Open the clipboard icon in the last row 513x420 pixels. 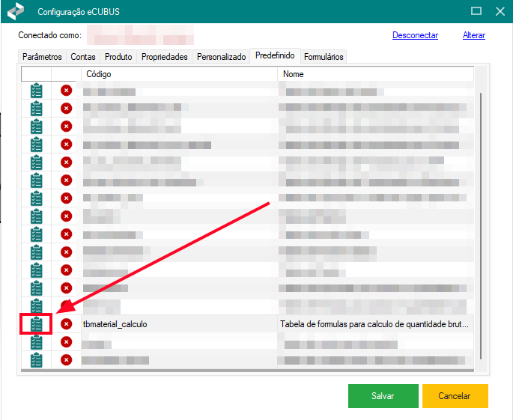pos(37,360)
